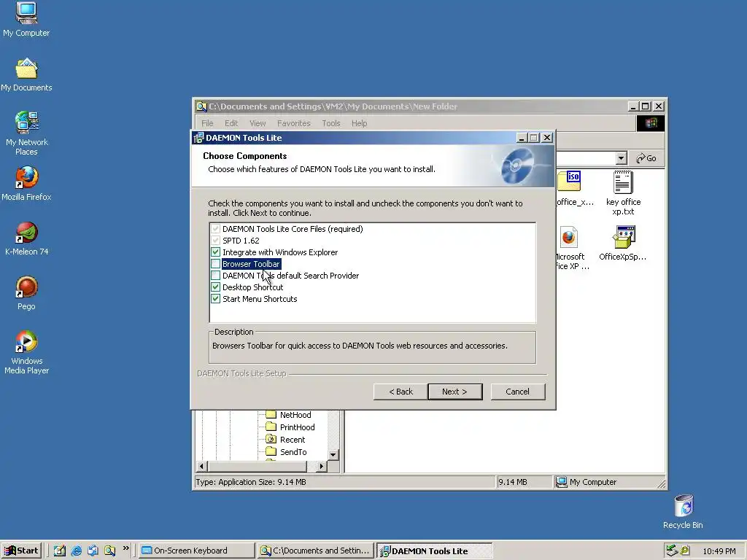This screenshot has width=747, height=560.
Task: Go back with the Back button
Action: [400, 392]
